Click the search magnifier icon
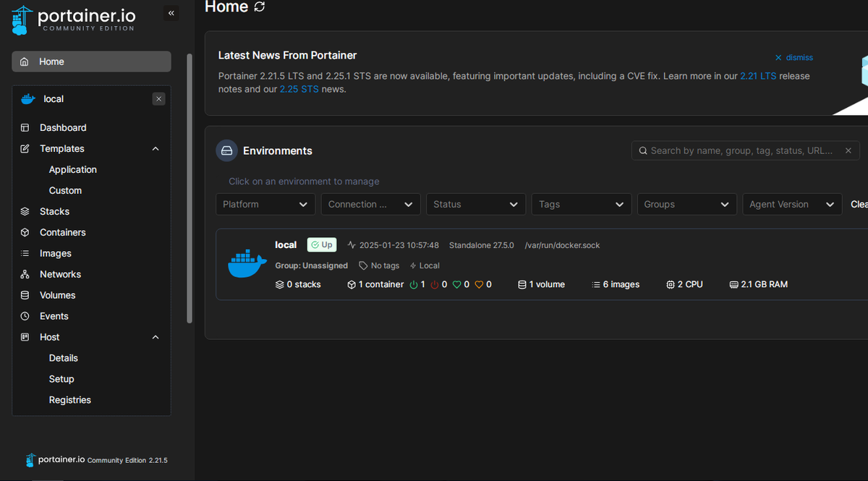This screenshot has width=868, height=481. click(642, 150)
